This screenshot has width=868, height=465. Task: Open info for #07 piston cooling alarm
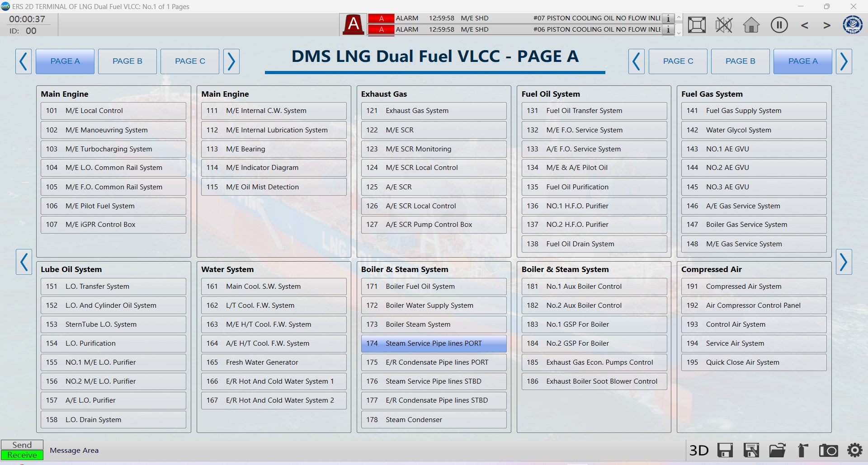point(668,19)
